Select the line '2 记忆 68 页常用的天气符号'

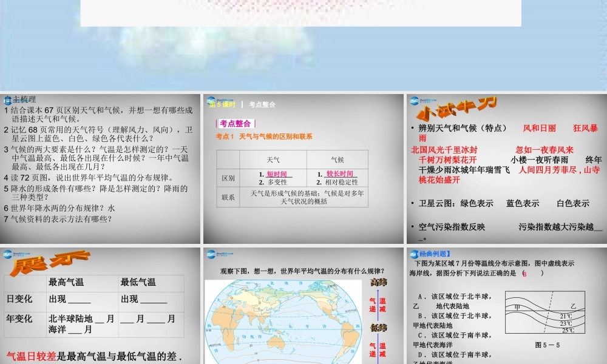[98, 134]
